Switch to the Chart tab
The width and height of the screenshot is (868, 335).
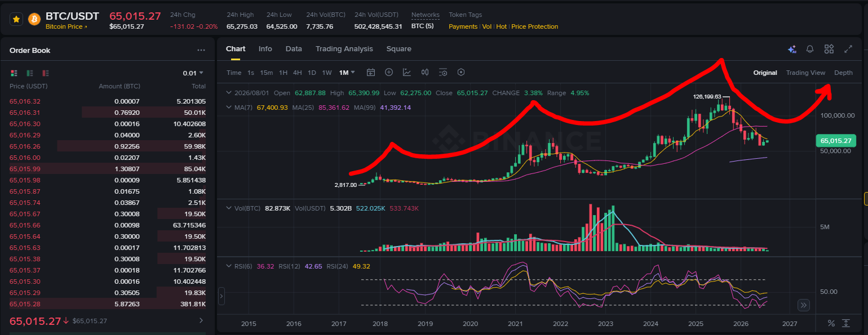(236, 49)
